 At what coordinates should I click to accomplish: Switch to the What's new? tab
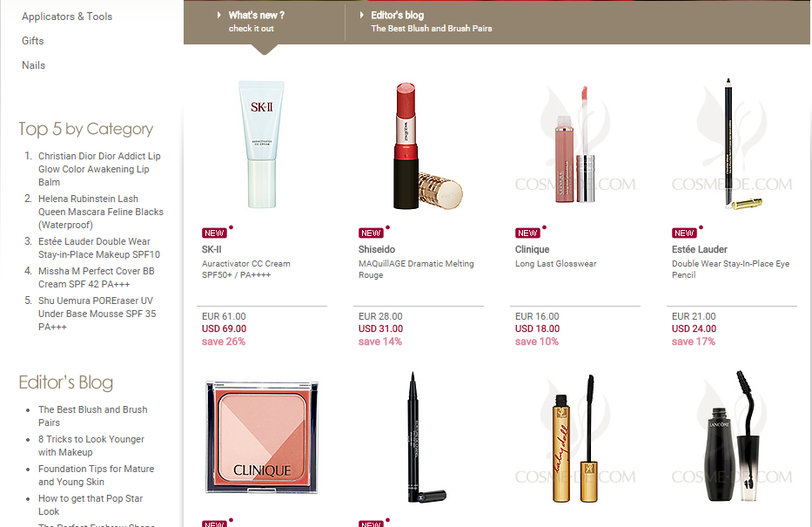[x=257, y=22]
